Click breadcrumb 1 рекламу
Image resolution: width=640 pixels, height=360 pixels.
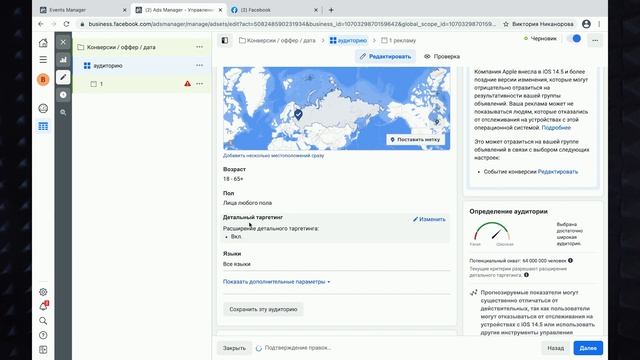click(x=398, y=40)
